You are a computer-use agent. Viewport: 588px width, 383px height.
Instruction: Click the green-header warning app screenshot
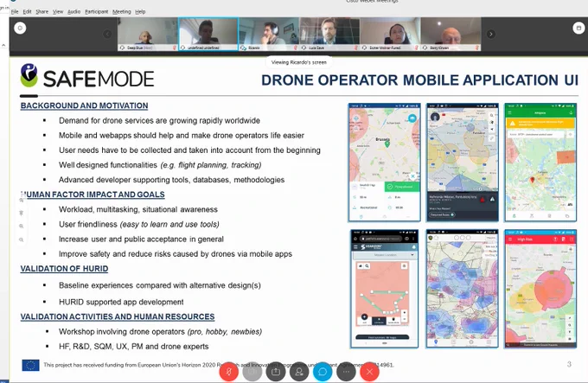click(540, 163)
